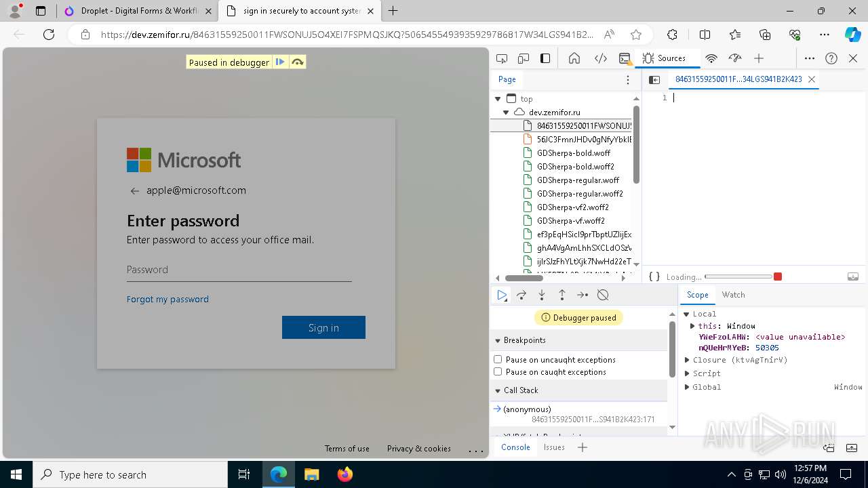Screen dimensions: 868x488
Task: Switch to the Watch pane tab
Action: [x=733, y=295]
